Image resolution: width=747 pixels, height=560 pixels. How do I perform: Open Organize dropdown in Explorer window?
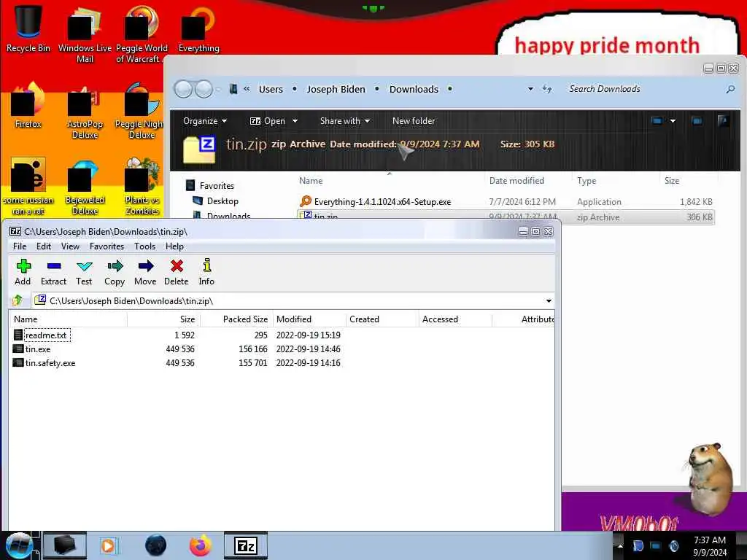coord(205,121)
